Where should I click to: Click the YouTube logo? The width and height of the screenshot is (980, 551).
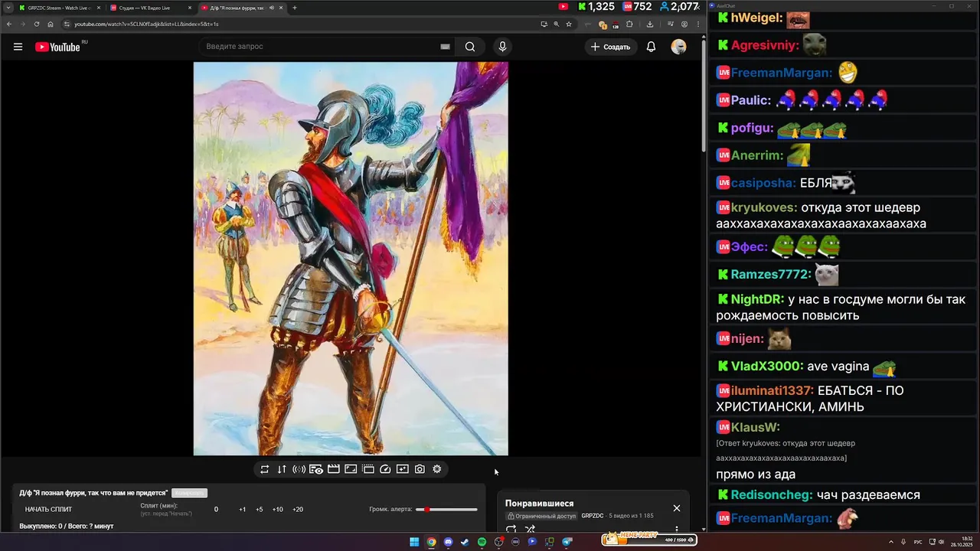[58, 47]
